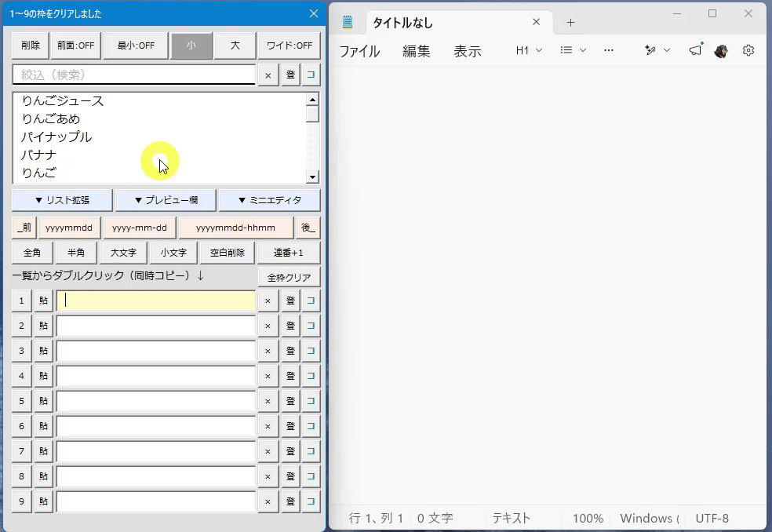Click the Notepad rewrite pen icon

[650, 50]
